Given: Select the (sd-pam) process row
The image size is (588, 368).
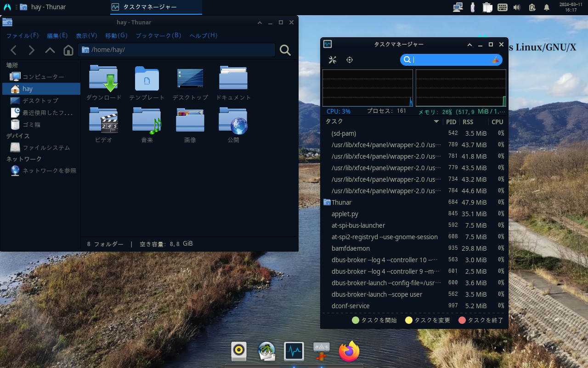Looking at the screenshot, I should point(414,133).
